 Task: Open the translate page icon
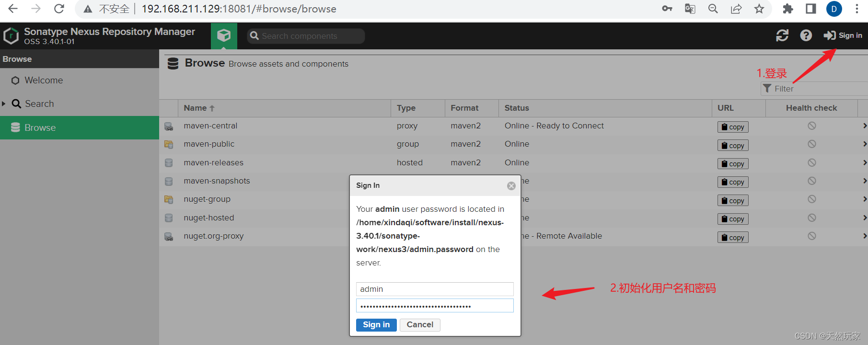point(690,9)
